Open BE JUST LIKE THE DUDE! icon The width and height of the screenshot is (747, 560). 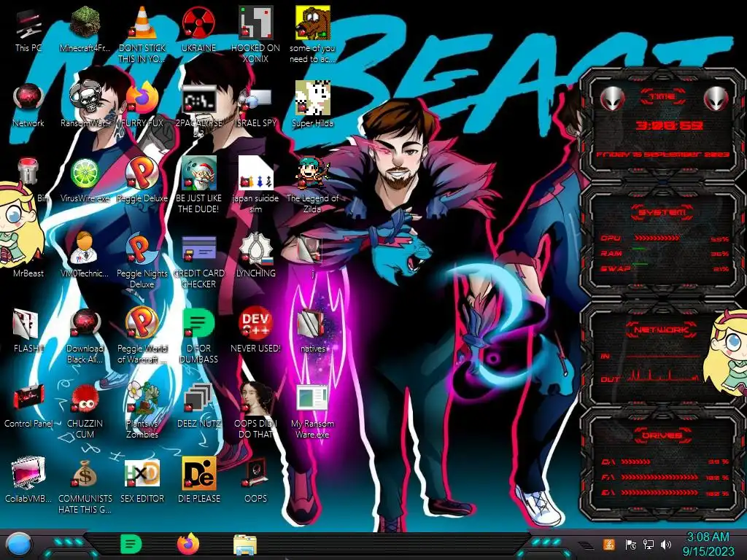pyautogui.click(x=198, y=174)
